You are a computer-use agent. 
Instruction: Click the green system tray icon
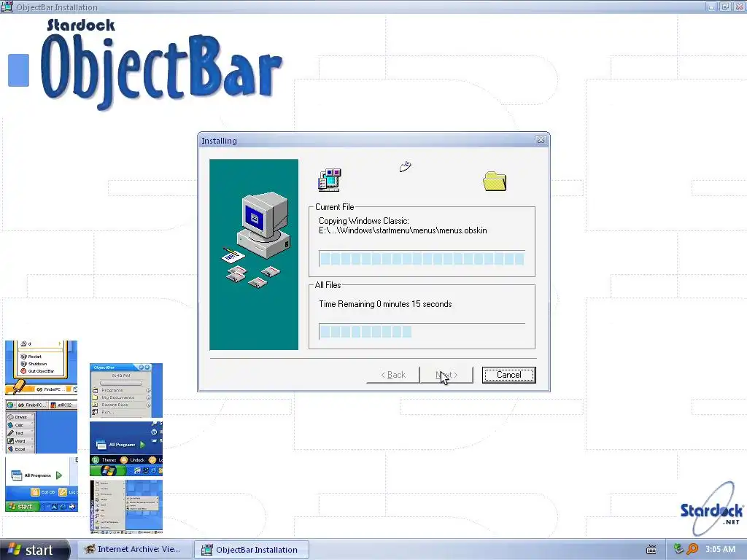point(679,549)
